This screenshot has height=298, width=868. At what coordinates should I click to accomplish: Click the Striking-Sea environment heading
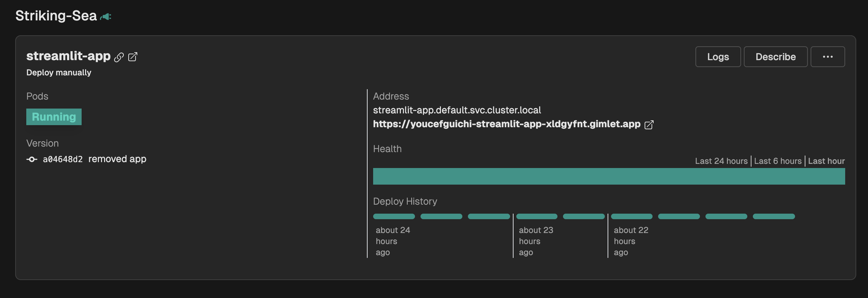coord(56,16)
